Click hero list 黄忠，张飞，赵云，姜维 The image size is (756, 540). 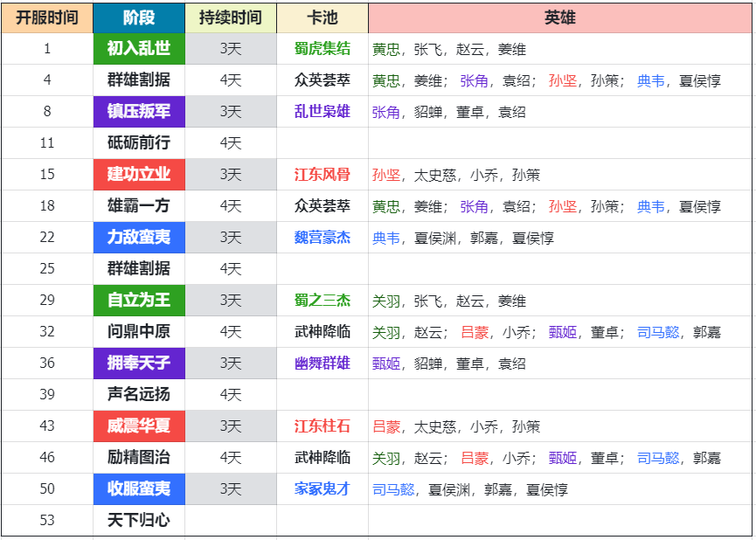coord(559,49)
